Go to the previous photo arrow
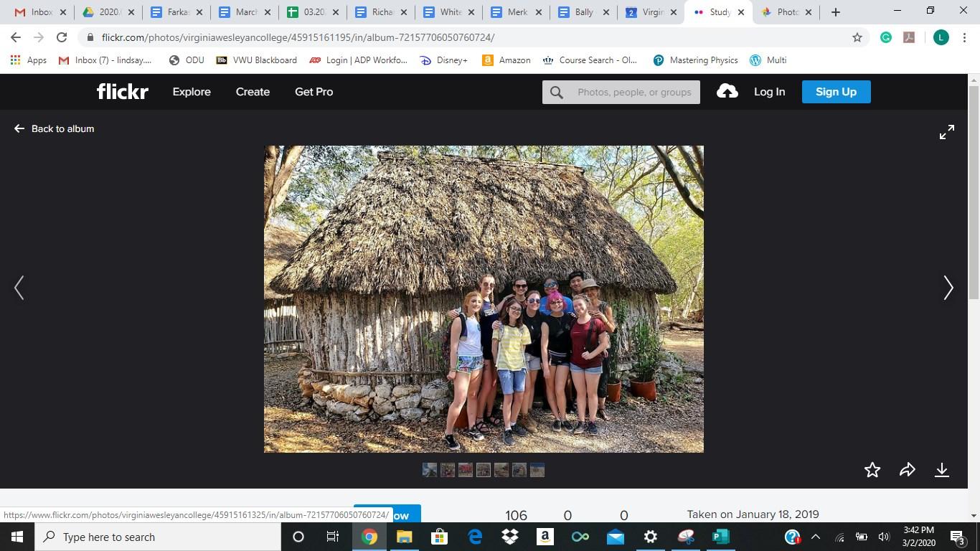Image resolution: width=980 pixels, height=551 pixels. click(x=19, y=288)
